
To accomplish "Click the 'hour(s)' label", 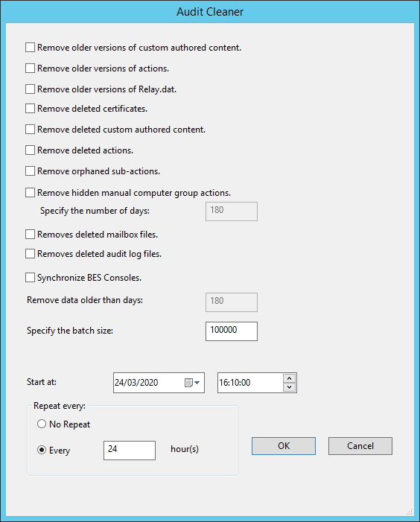I will click(x=185, y=449).
